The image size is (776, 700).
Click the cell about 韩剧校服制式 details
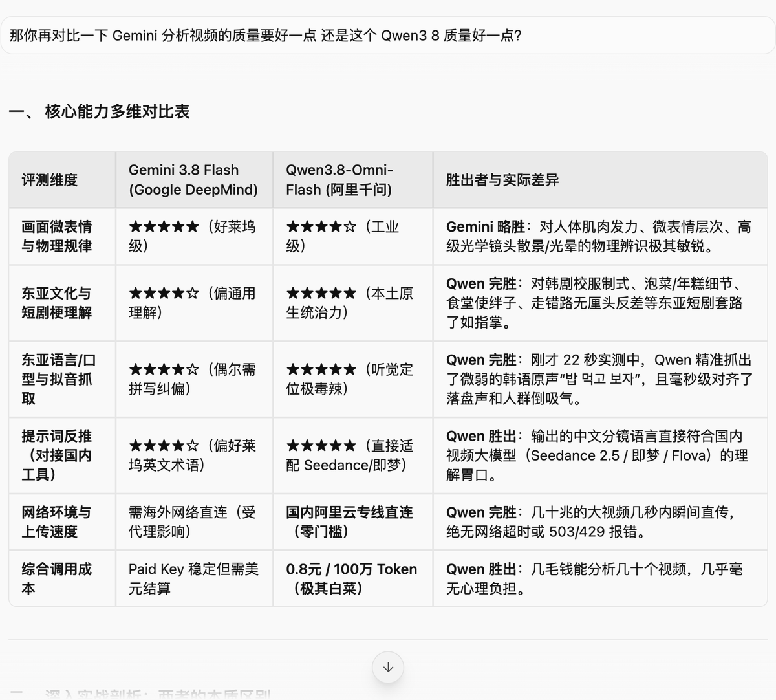600,303
